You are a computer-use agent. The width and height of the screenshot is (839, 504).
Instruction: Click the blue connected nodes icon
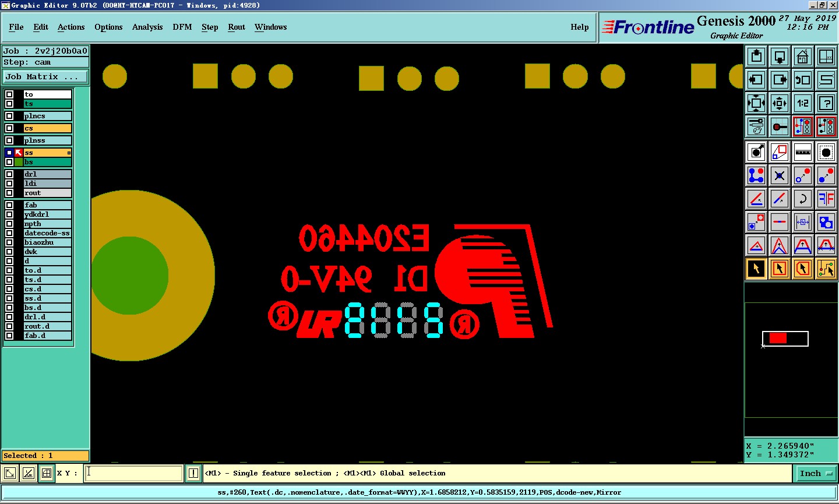tap(756, 175)
